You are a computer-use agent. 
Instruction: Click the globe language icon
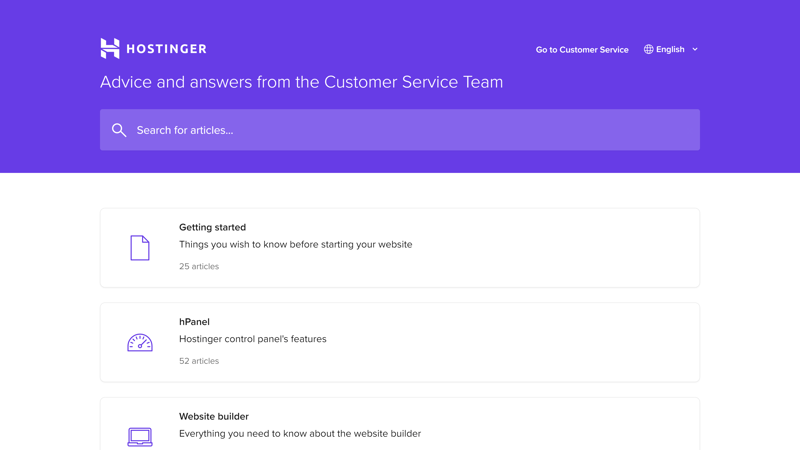coord(648,49)
